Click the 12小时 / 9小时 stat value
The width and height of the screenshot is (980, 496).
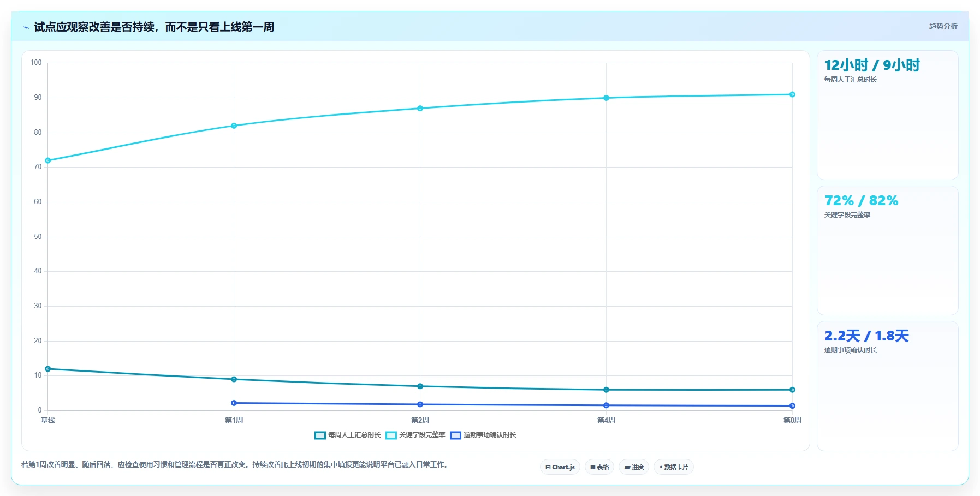pyautogui.click(x=872, y=65)
